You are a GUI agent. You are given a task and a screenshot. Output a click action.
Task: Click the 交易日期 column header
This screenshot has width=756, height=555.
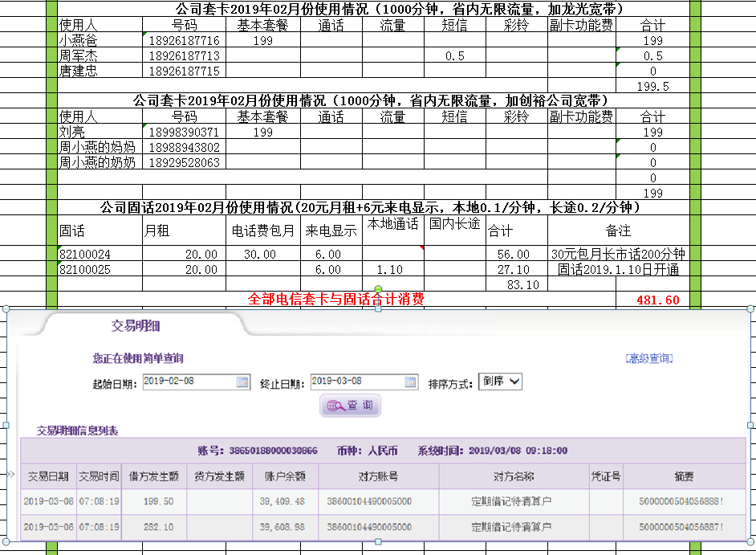(x=48, y=476)
